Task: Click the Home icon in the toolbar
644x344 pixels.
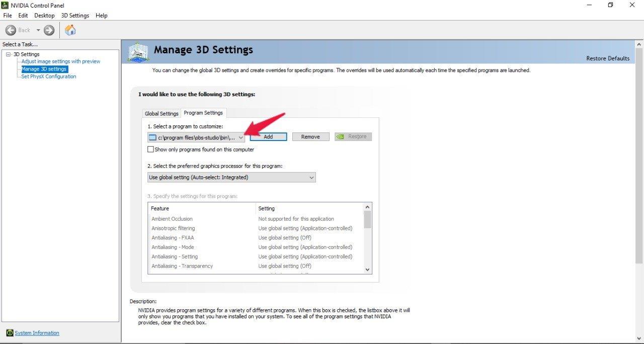Action: coord(70,30)
